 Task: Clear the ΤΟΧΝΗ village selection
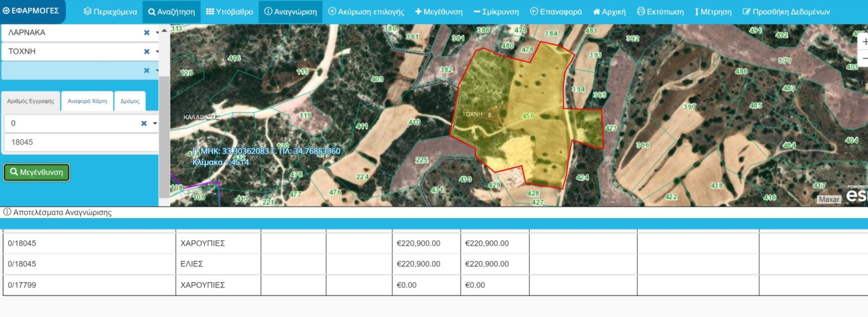pos(146,51)
